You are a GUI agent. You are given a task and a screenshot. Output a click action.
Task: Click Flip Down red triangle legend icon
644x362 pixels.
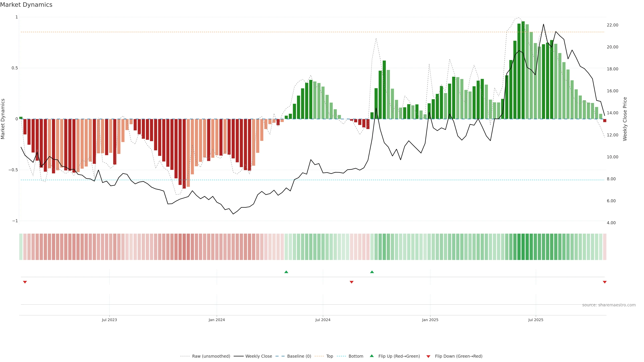point(428,356)
